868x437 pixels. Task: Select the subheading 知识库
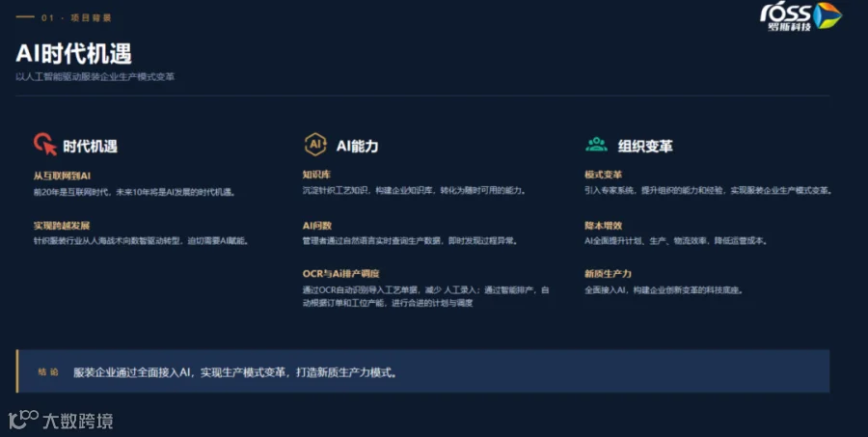[x=316, y=175]
